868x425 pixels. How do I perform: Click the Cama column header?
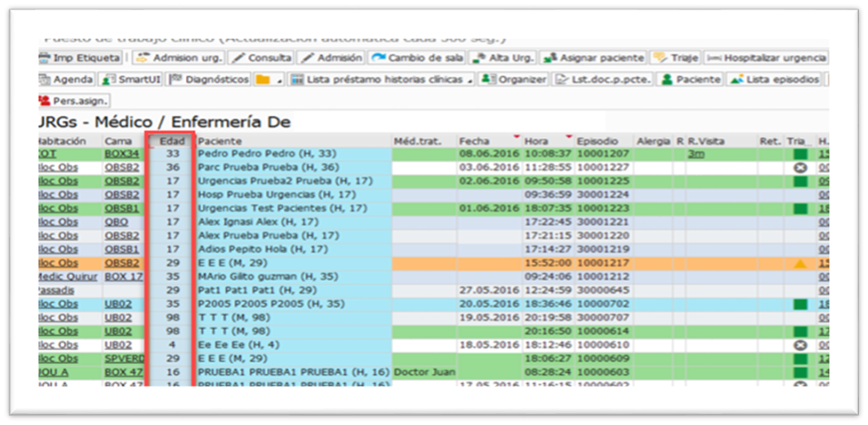122,142
